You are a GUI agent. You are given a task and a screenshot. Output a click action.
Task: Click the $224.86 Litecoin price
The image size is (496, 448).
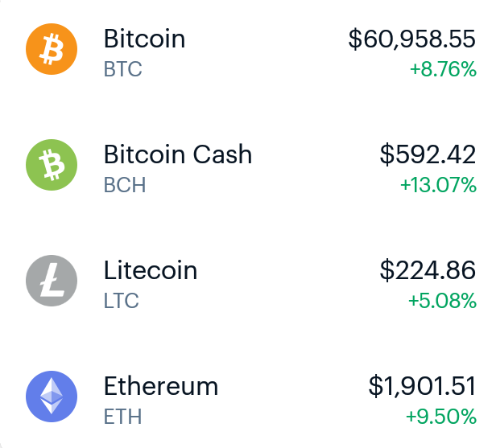[428, 270]
